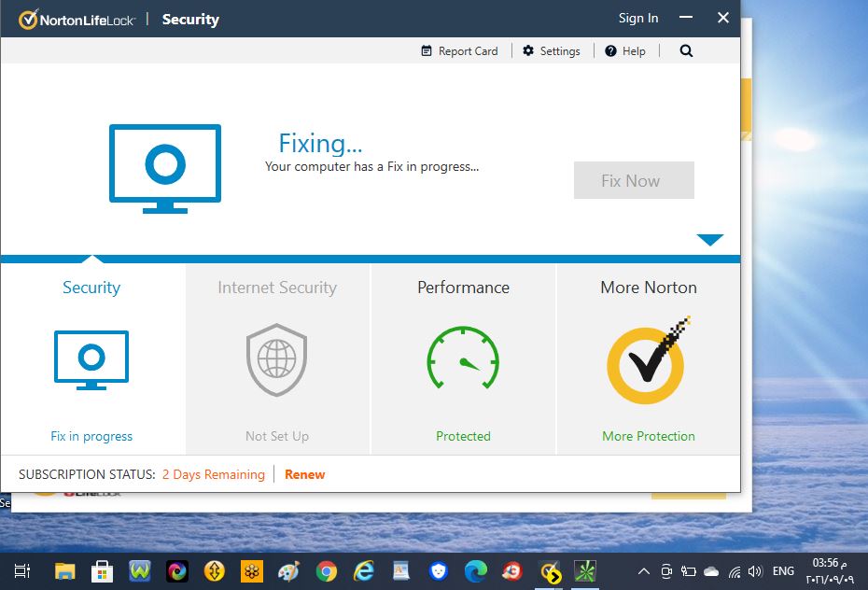
Task: Open the green W app on taskbar
Action: (140, 571)
